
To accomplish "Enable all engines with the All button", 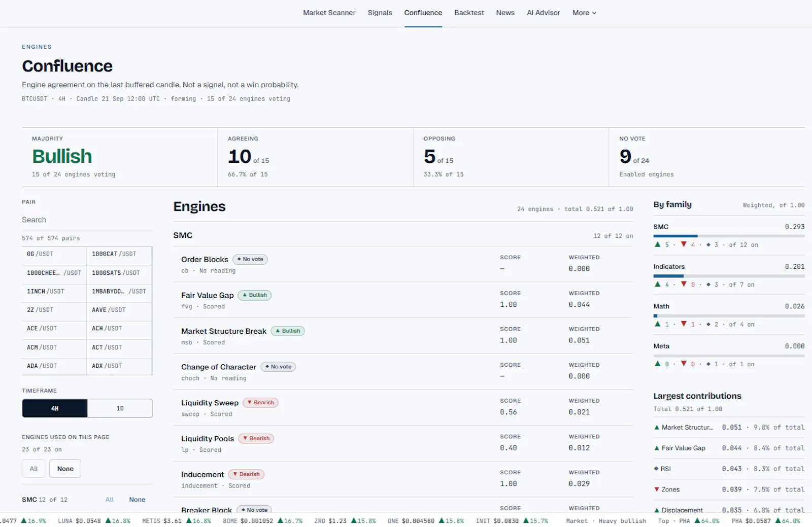I will 33,469.
